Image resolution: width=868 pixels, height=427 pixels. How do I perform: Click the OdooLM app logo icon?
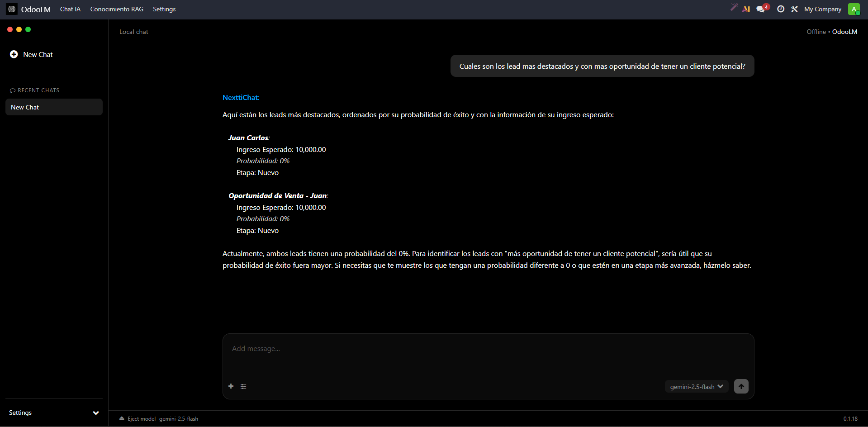click(x=12, y=9)
